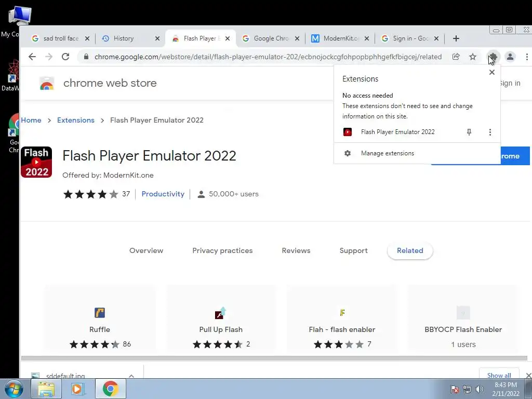Switch to the Sign in - Google tab
The image size is (532, 399).
(x=410, y=38)
